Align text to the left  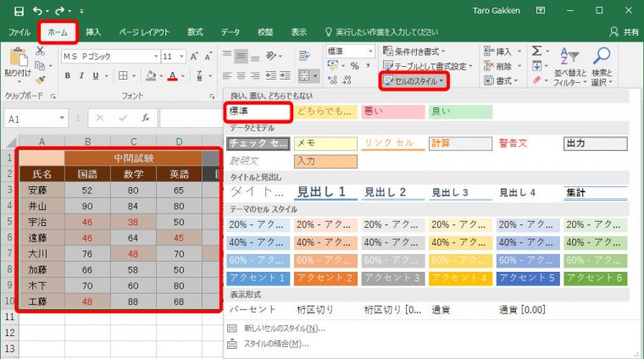pyautogui.click(x=227, y=76)
